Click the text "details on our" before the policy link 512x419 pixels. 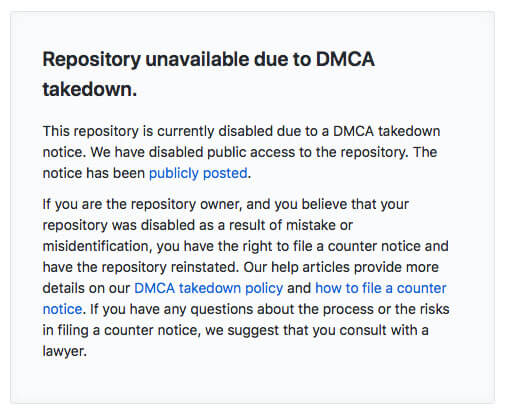click(86, 288)
